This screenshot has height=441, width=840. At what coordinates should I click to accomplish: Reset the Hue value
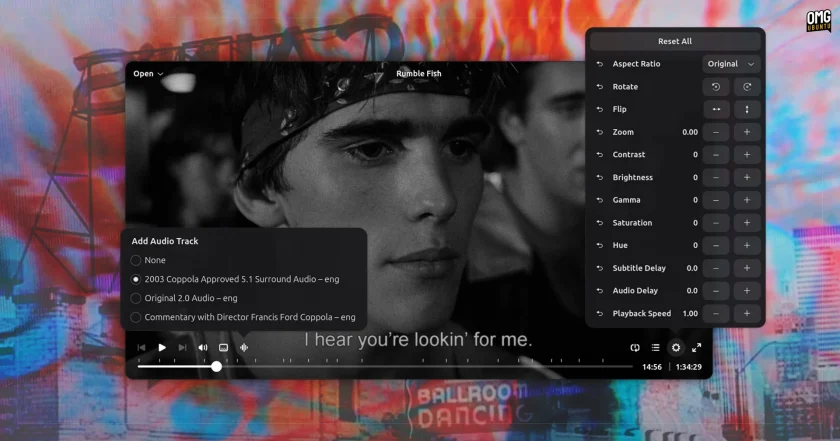[x=599, y=245]
